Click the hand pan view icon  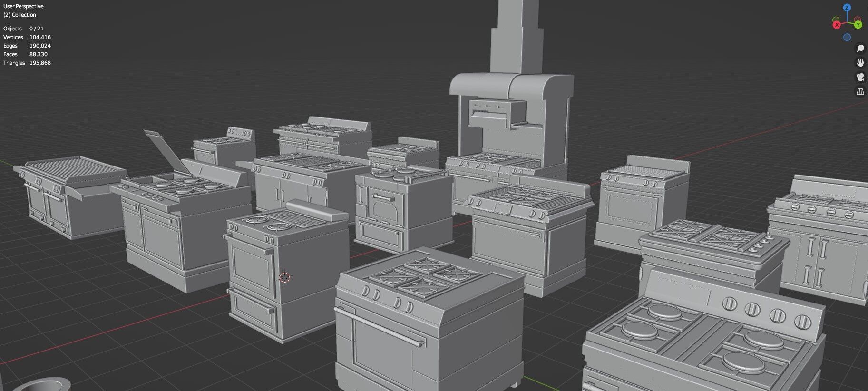point(860,63)
